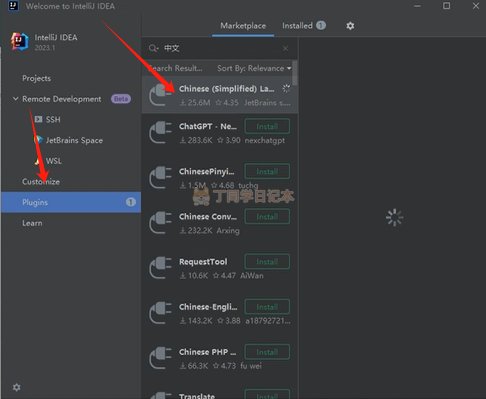Screen dimensions: 486x399
Task: Click the RequestTool plugin icon
Action: point(160,268)
